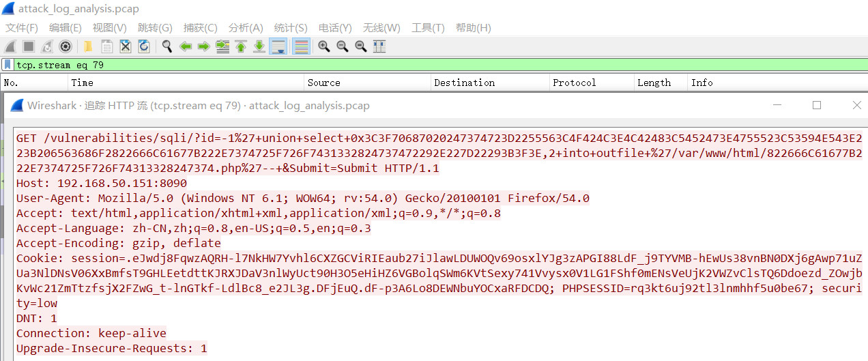Sort by the Protocol column header
The width and height of the screenshot is (868, 361).
[592, 83]
